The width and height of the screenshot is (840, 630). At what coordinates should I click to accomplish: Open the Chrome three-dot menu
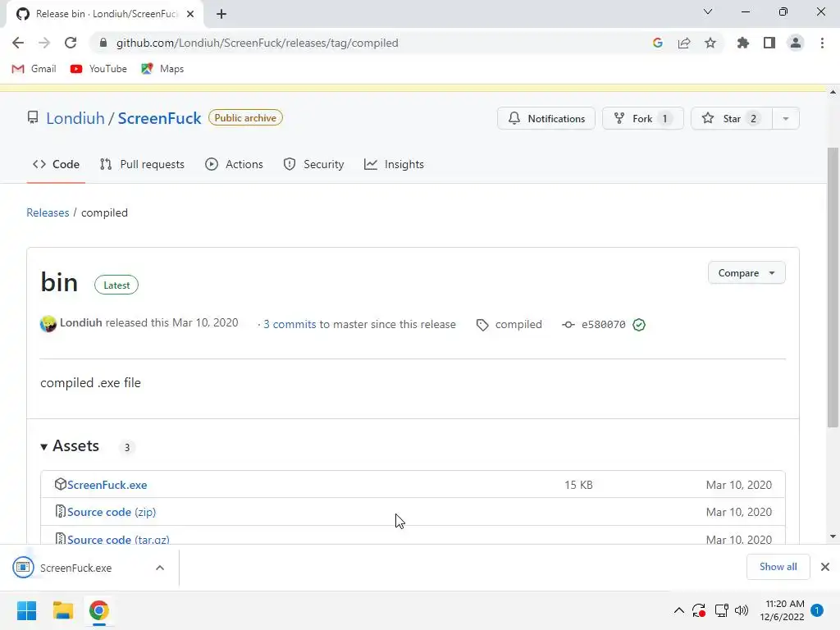pyautogui.click(x=822, y=43)
